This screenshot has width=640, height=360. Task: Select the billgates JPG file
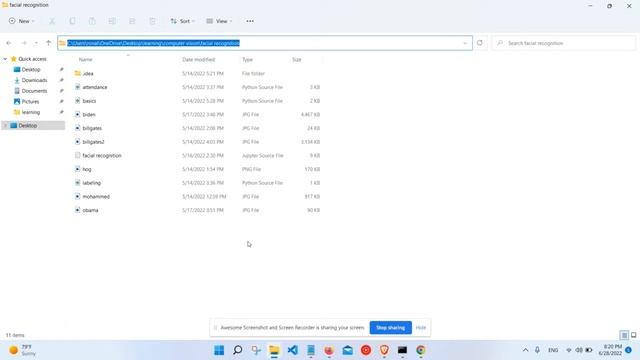click(92, 128)
